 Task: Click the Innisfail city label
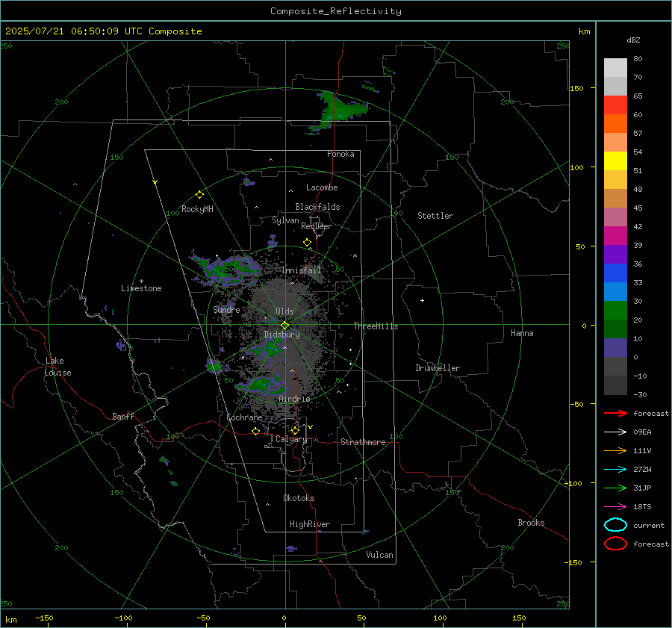[x=302, y=270]
